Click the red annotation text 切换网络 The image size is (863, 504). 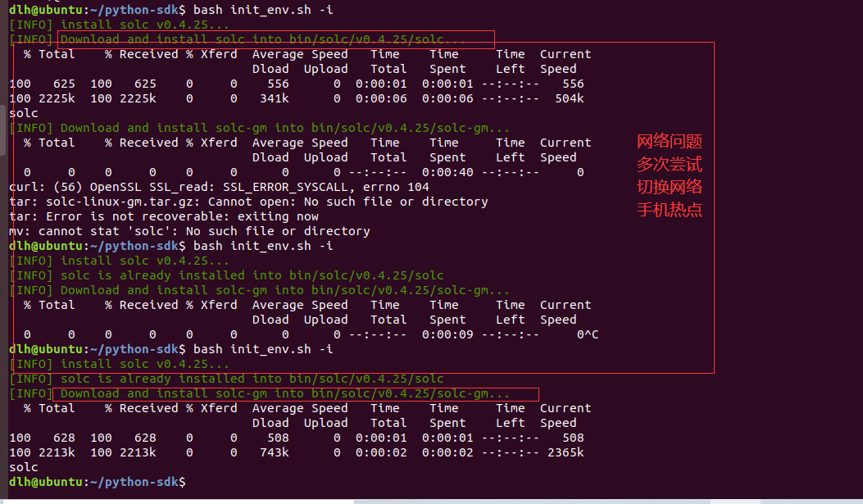(x=669, y=187)
